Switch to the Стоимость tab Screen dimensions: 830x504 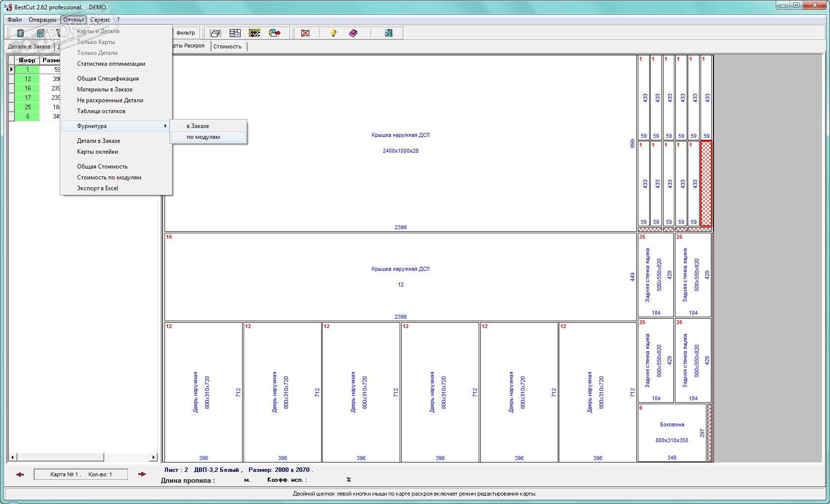(x=228, y=46)
